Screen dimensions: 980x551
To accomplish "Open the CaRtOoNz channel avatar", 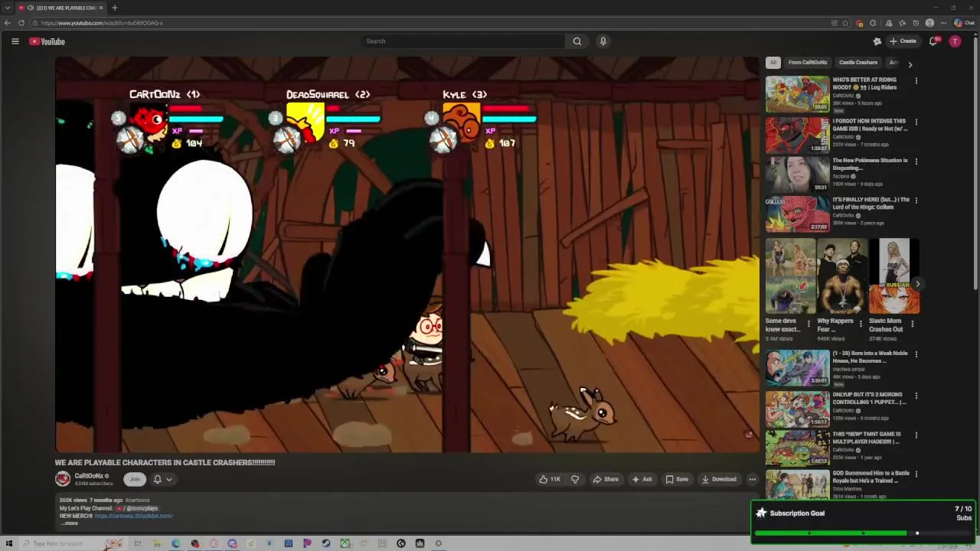I will pos(63,479).
